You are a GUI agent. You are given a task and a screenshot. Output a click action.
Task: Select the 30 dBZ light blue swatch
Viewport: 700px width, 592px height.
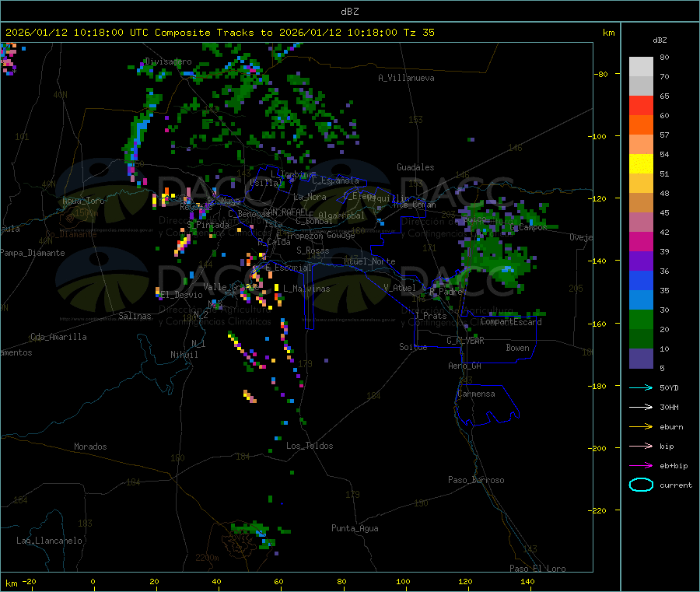pos(641,300)
